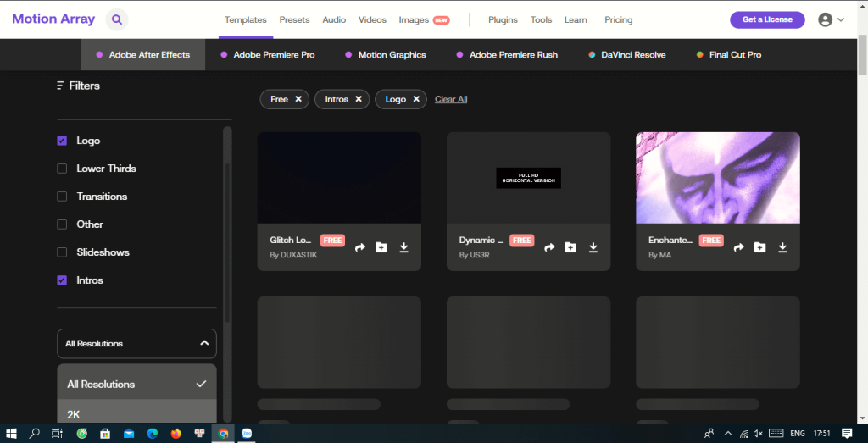
Task: Enable the Lower Thirds checkbox
Action: point(62,169)
